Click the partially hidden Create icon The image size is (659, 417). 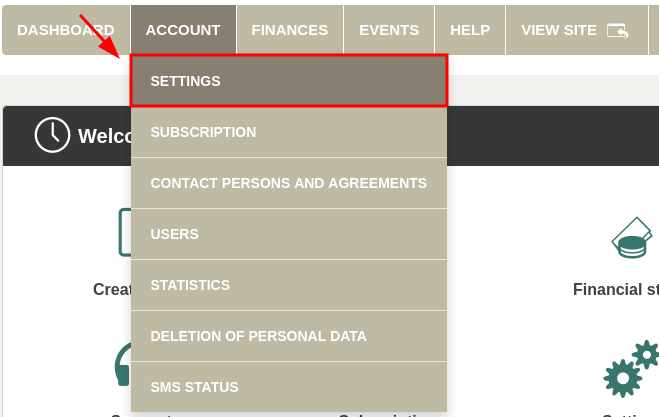(124, 232)
